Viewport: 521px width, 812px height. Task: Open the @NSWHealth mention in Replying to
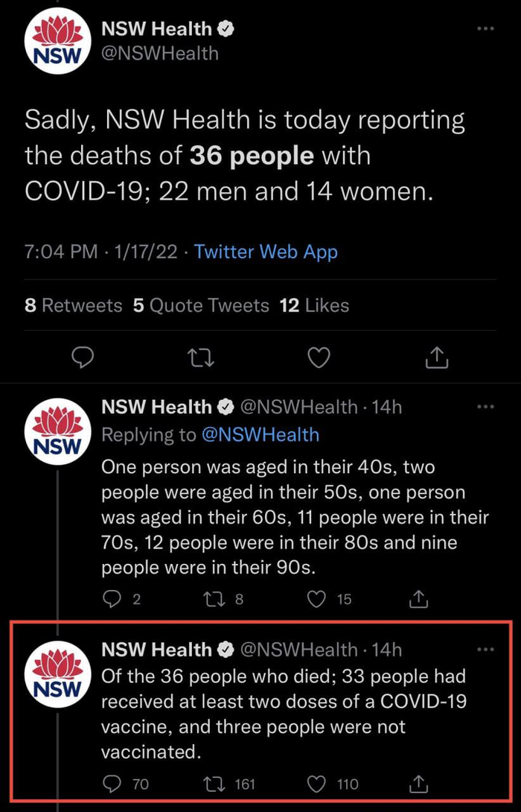[260, 434]
